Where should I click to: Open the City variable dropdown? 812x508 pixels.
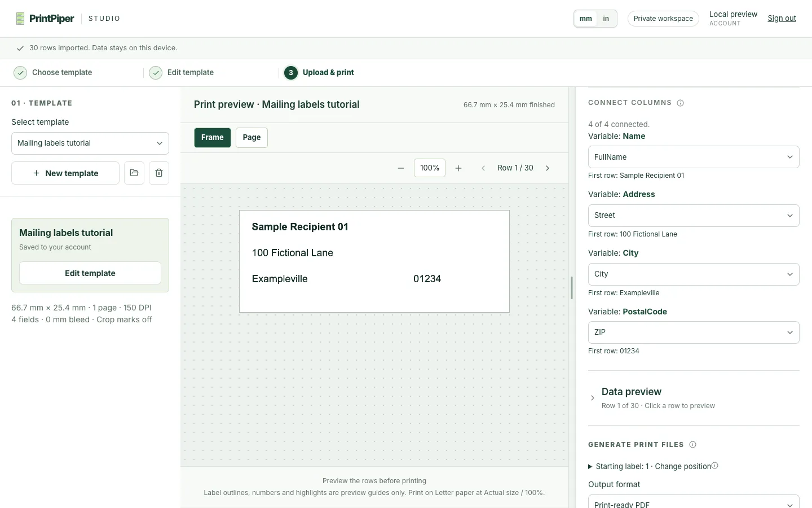[x=694, y=274]
